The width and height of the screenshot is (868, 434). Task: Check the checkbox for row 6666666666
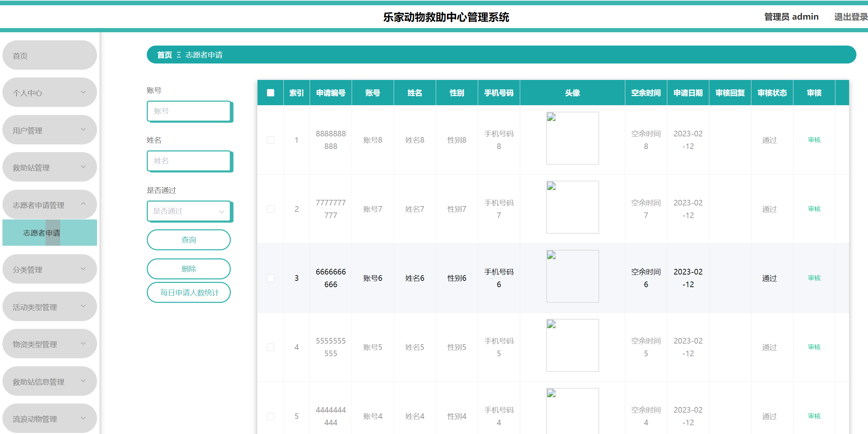[x=270, y=278]
